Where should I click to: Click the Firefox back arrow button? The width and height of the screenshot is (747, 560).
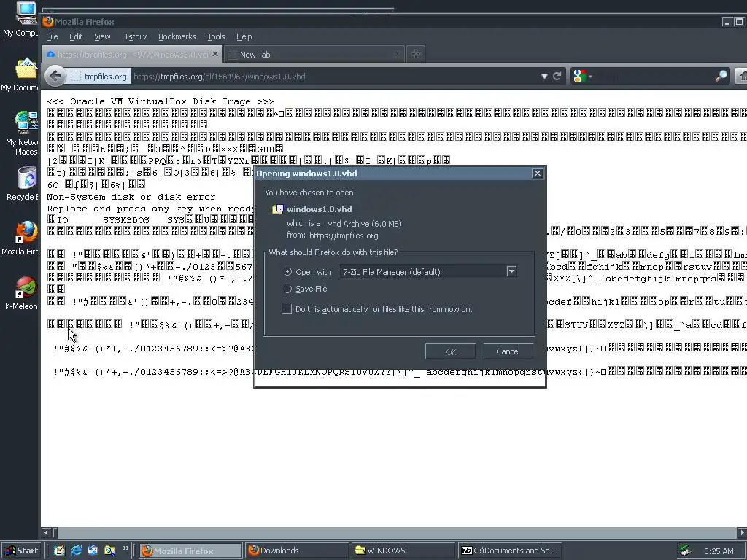pyautogui.click(x=55, y=76)
